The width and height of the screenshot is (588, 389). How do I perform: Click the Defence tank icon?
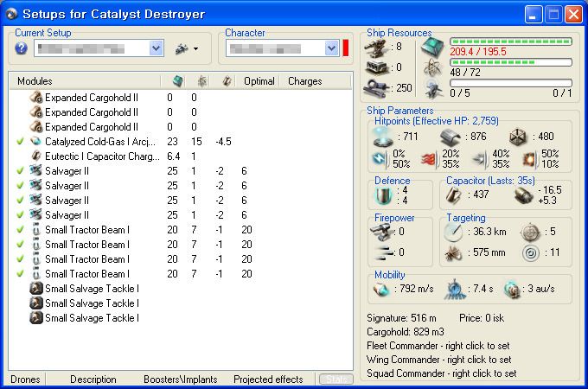(x=384, y=195)
